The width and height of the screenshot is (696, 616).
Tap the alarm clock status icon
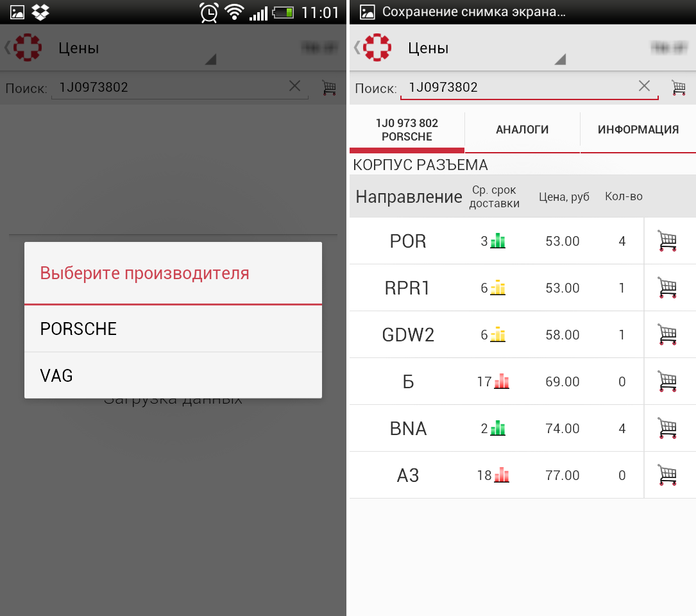tap(209, 12)
